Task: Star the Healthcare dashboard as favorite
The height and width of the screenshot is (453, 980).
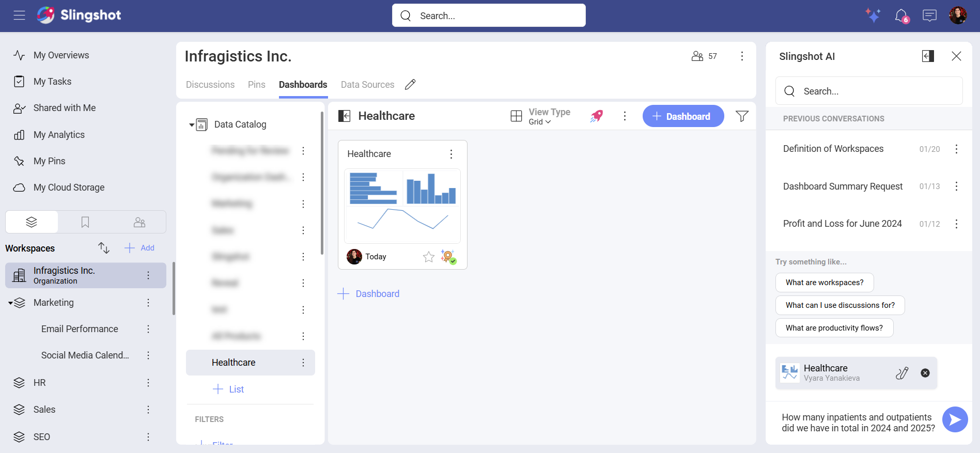Action: pos(429,257)
